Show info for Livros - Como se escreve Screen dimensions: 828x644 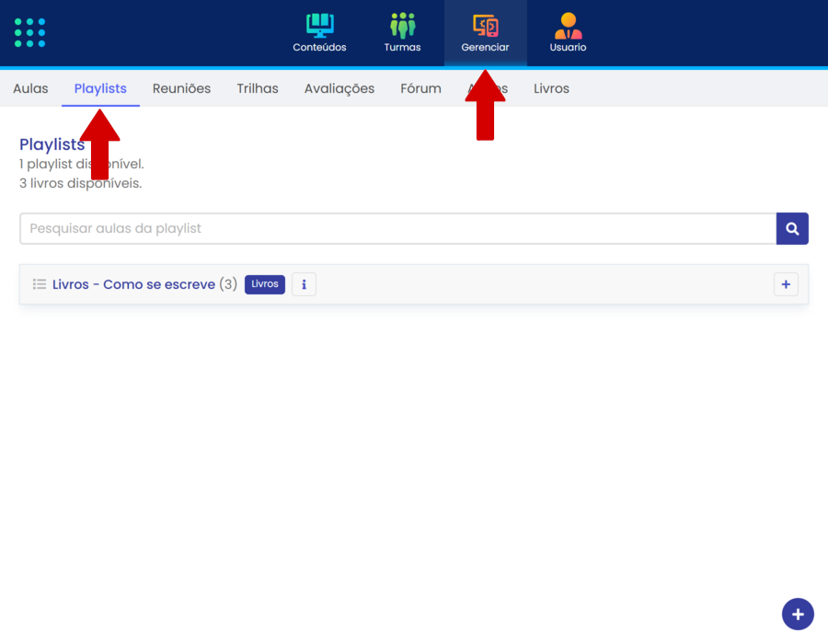point(304,284)
